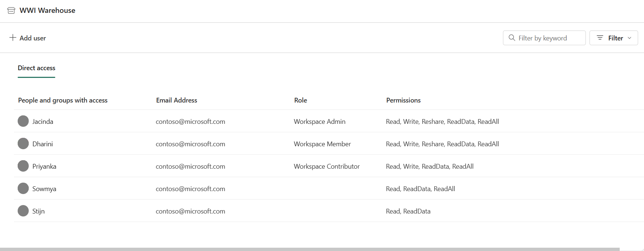Click Stijn's Read, ReadData permissions
644x251 pixels.
tap(408, 211)
